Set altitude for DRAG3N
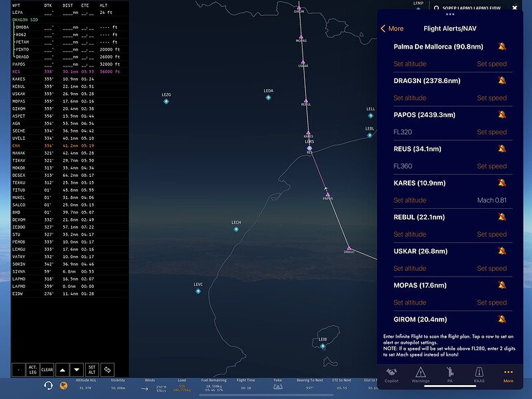This screenshot has height=399, width=532. [x=410, y=98]
